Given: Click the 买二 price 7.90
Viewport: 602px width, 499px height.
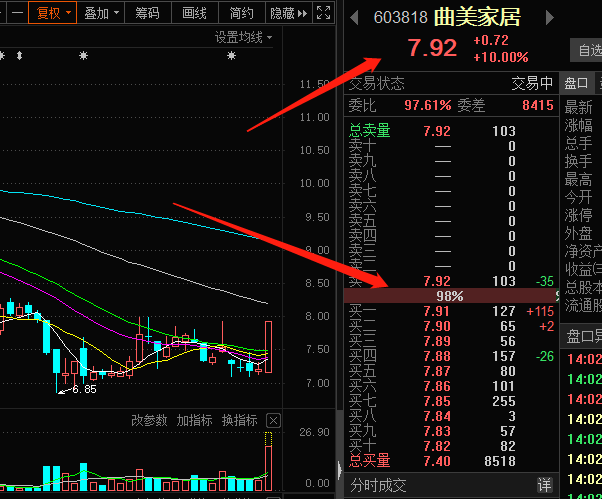Looking at the screenshot, I should 437,326.
